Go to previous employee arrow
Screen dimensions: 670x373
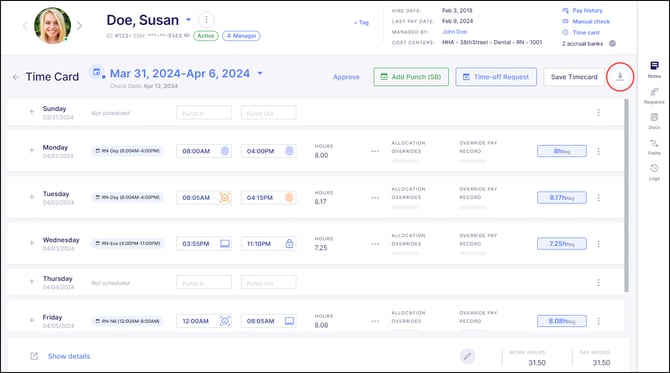coord(25,26)
